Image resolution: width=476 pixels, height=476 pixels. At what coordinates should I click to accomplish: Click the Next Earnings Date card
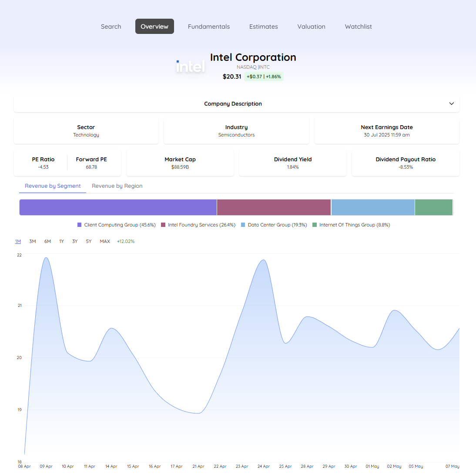[x=387, y=131]
